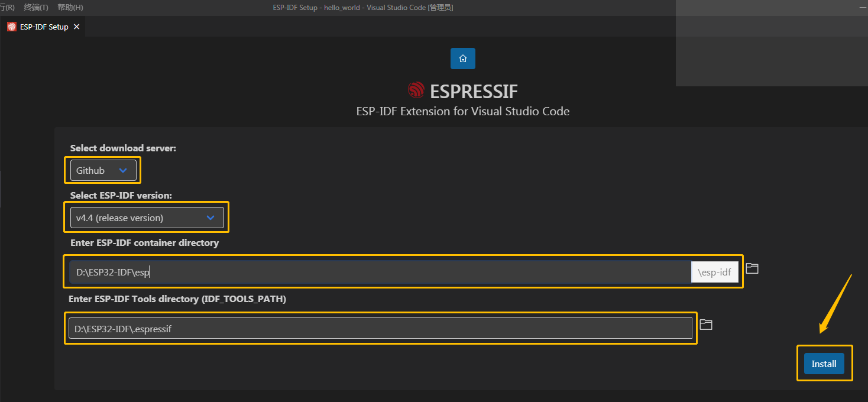
Task: Open the 终端(T) menu
Action: tap(35, 8)
